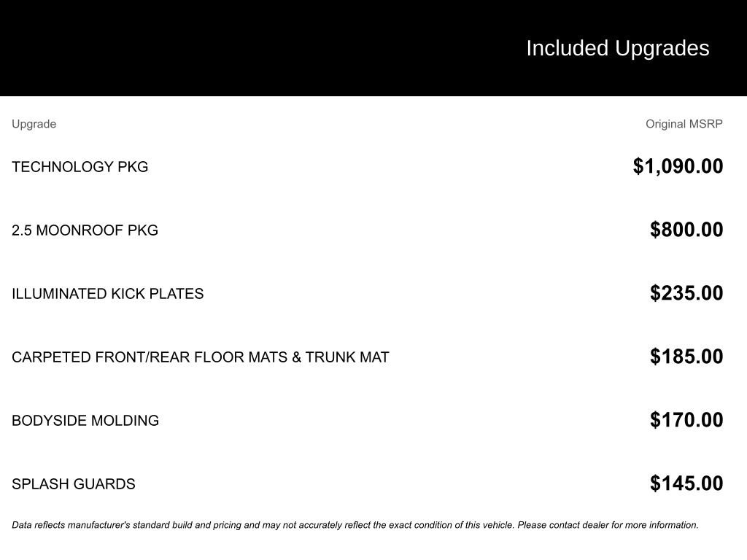Image resolution: width=747 pixels, height=560 pixels.
Task: Click the $800.00 moonroof price
Action: point(686,230)
